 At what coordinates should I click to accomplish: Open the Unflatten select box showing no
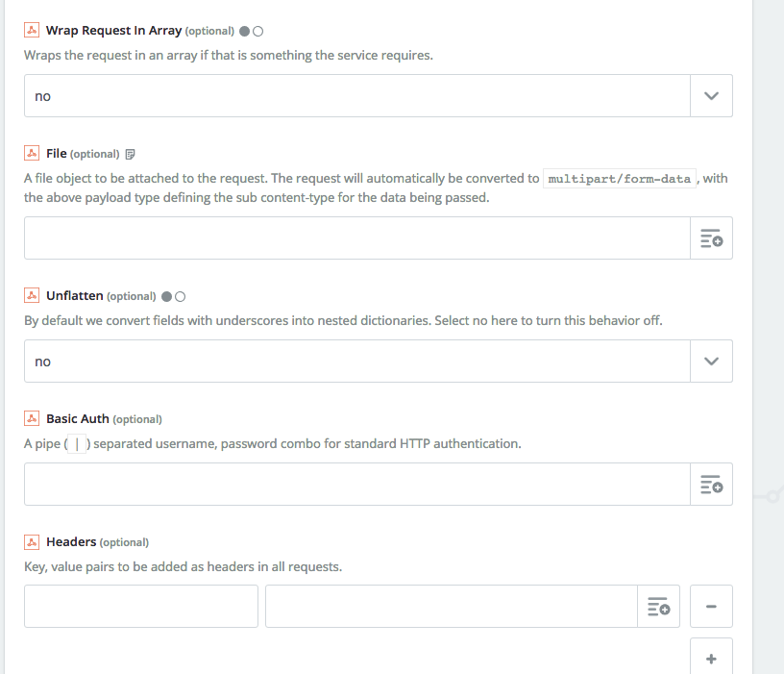tap(357, 362)
